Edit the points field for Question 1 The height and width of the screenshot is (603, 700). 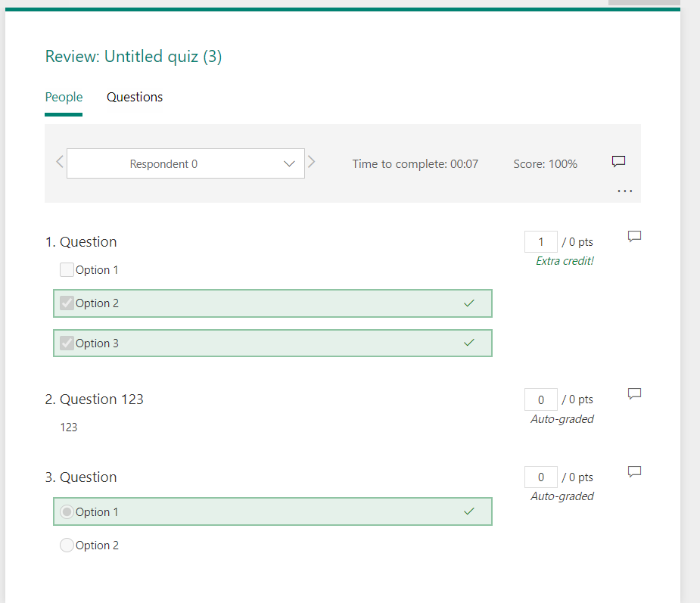[x=540, y=241]
